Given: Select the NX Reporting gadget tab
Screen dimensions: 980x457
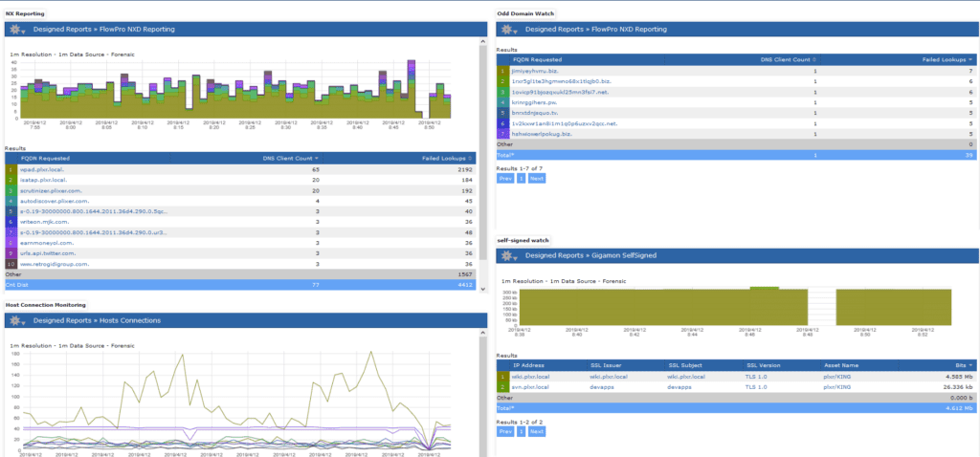Looking at the screenshot, I should click(x=24, y=13).
